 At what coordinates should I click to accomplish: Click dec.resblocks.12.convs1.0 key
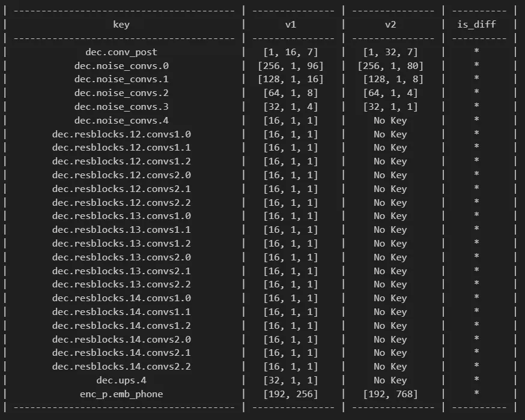[121, 134]
